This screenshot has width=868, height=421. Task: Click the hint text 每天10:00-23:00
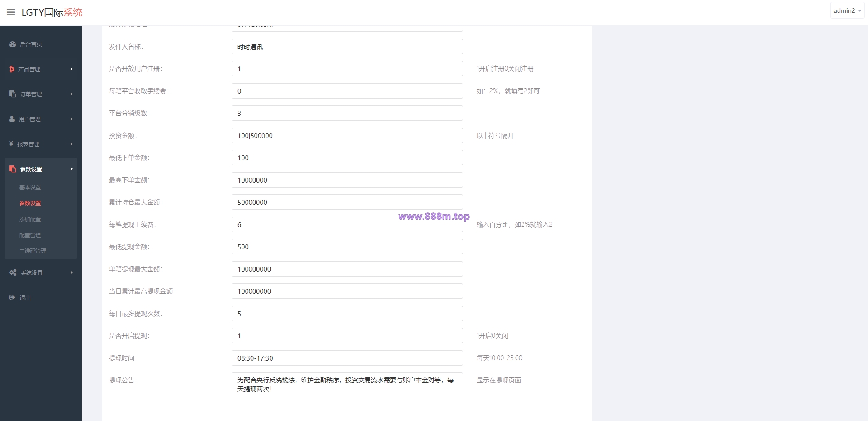[499, 358]
